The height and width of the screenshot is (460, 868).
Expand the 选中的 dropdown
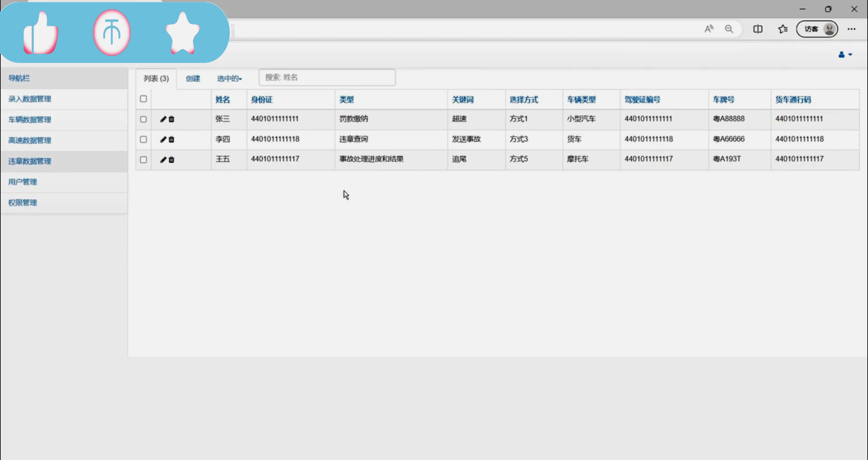pos(229,79)
